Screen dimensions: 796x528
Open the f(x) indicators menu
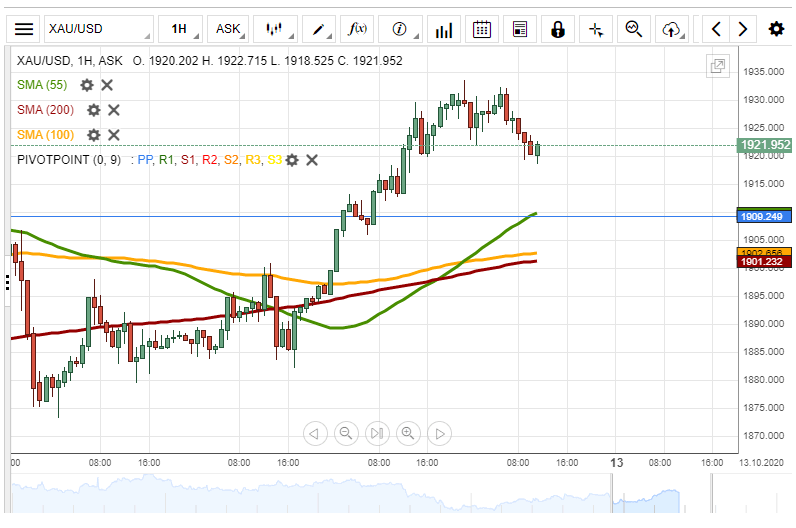[357, 29]
